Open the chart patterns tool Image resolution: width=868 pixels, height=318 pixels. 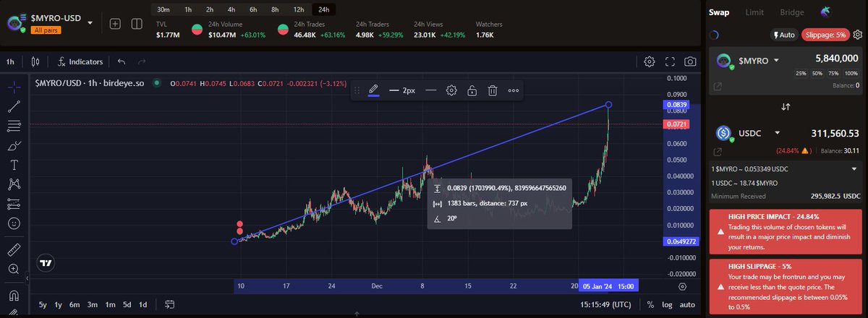14,185
